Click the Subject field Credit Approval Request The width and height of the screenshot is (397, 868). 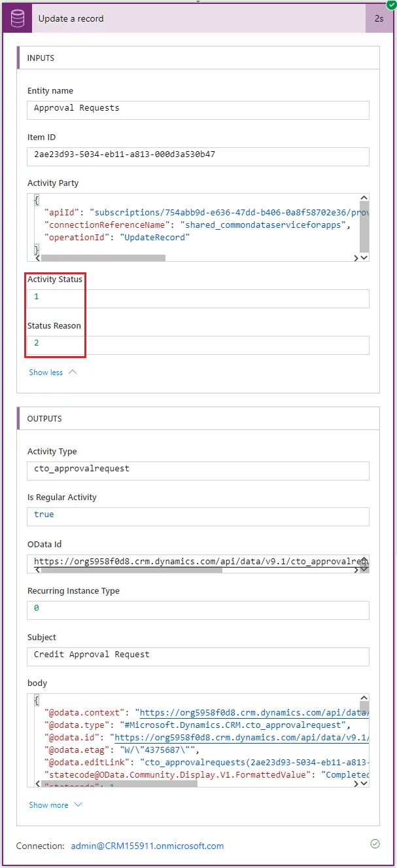[198, 657]
